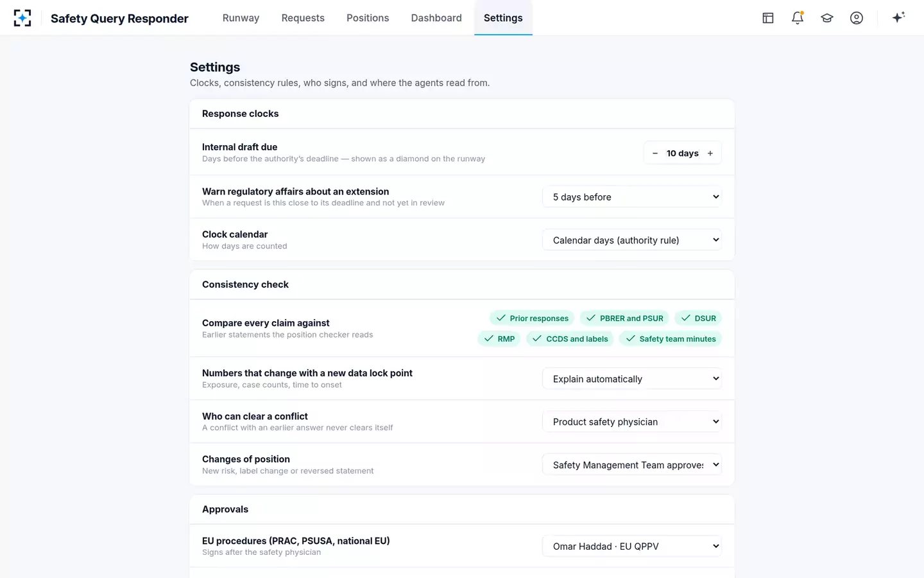Click the 'Response clocks' section header
This screenshot has width=924, height=578.
(240, 114)
